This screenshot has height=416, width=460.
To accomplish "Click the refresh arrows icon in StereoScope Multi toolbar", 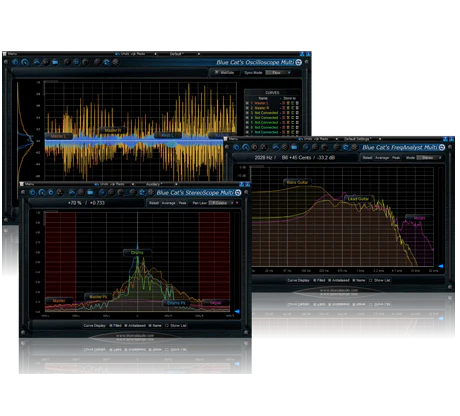I will click(x=142, y=192).
